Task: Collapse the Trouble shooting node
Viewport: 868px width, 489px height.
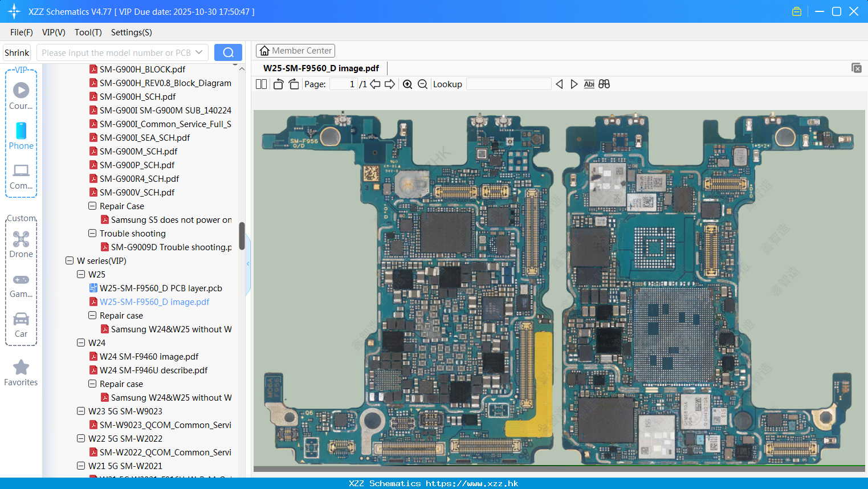Action: pos(92,233)
